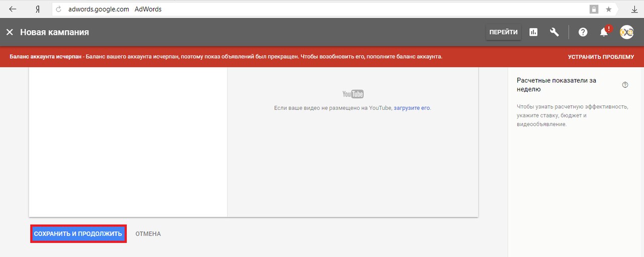Open the account avatar menu
Image resolution: width=644 pixels, height=257 pixels.
point(626,32)
